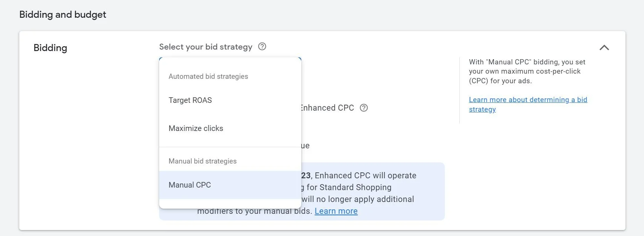The image size is (644, 236).
Task: Click the question mark next to Enhanced CPC
Action: (364, 108)
